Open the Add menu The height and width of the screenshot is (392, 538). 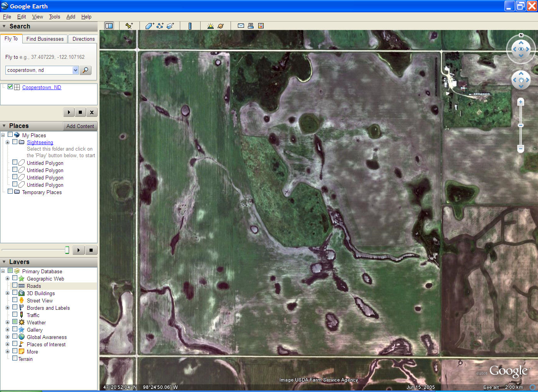coord(71,17)
